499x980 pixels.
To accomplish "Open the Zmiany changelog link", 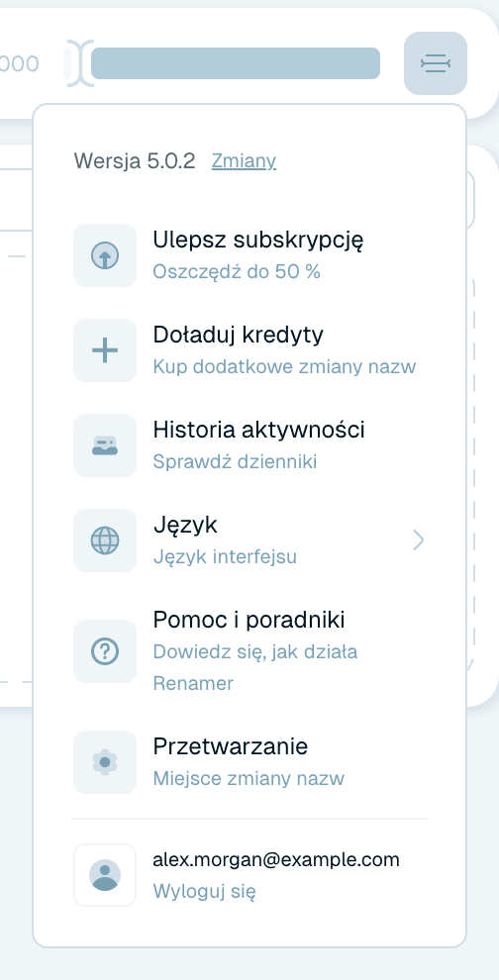I will tap(244, 161).
